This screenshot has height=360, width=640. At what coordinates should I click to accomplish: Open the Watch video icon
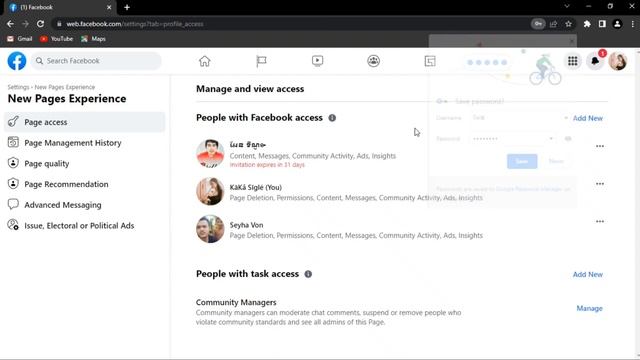coord(318,61)
